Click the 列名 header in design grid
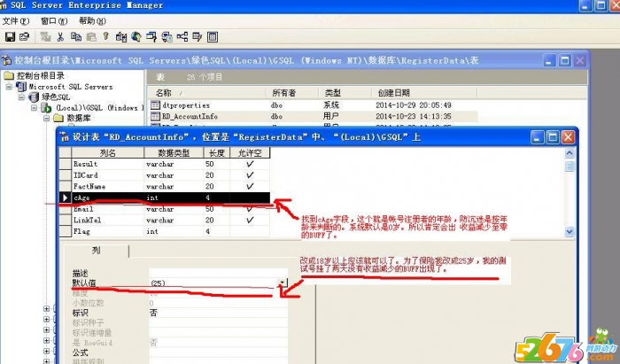 107,152
